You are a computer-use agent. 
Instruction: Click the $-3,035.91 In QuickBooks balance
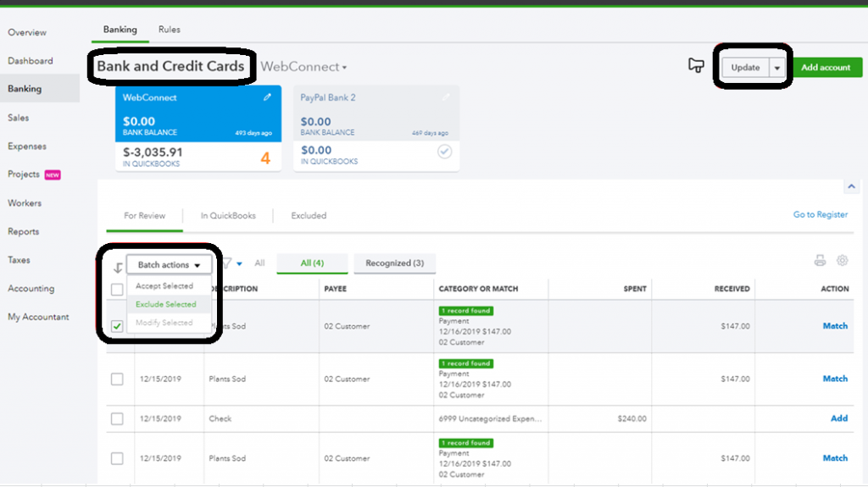coord(153,152)
